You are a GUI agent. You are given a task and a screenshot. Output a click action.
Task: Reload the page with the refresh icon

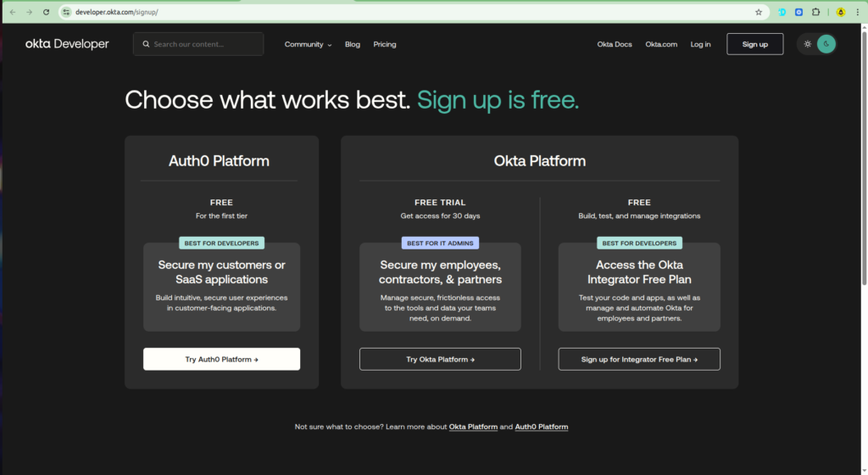click(47, 13)
